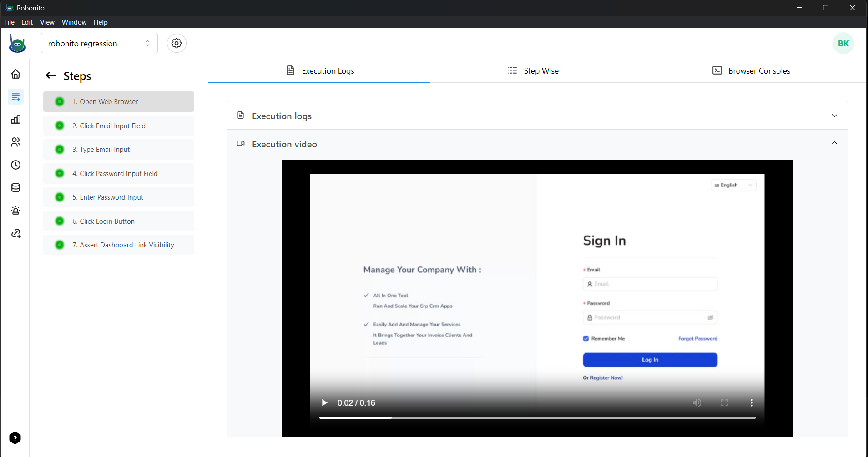Open video more options menu

pos(752,402)
